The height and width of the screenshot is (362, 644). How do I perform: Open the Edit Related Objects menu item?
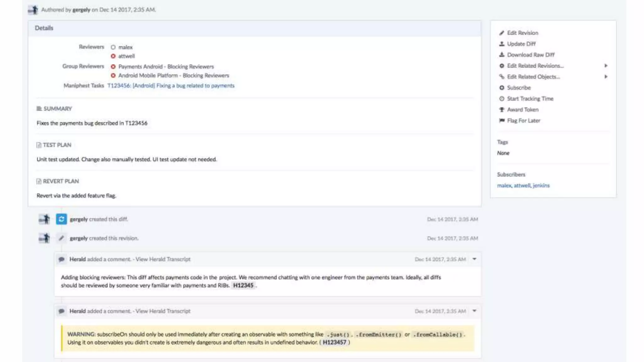[x=533, y=77]
